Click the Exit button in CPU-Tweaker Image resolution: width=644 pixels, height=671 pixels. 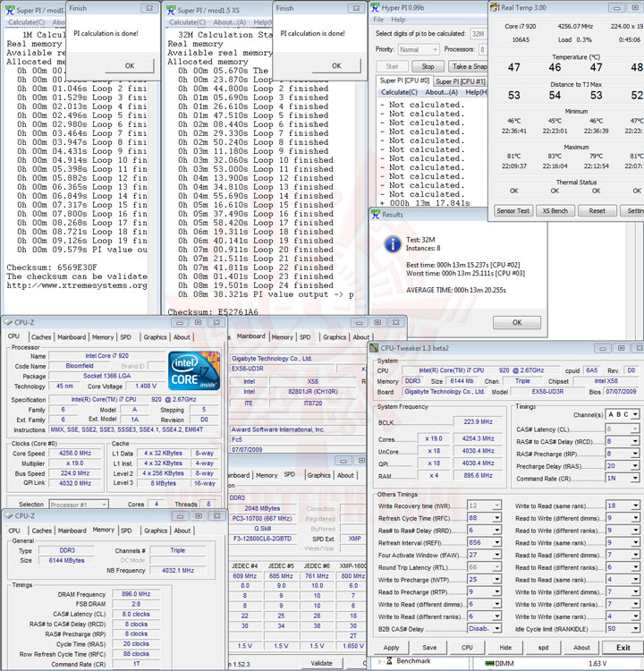pos(623,648)
